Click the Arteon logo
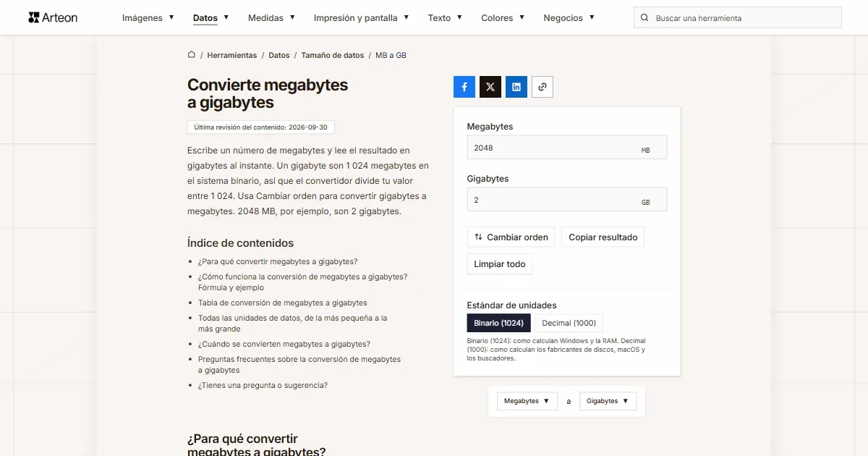868x456 pixels. click(53, 17)
